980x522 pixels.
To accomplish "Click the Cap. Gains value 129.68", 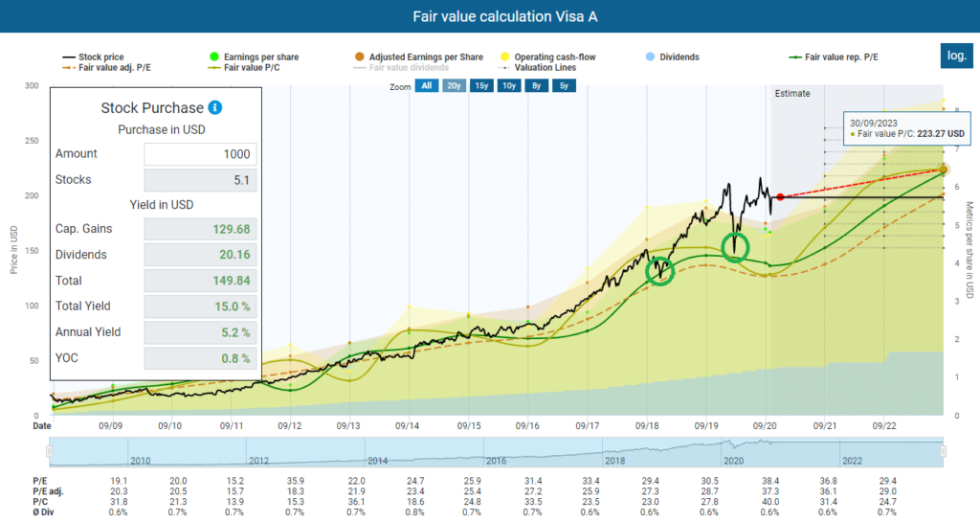I will pos(200,229).
